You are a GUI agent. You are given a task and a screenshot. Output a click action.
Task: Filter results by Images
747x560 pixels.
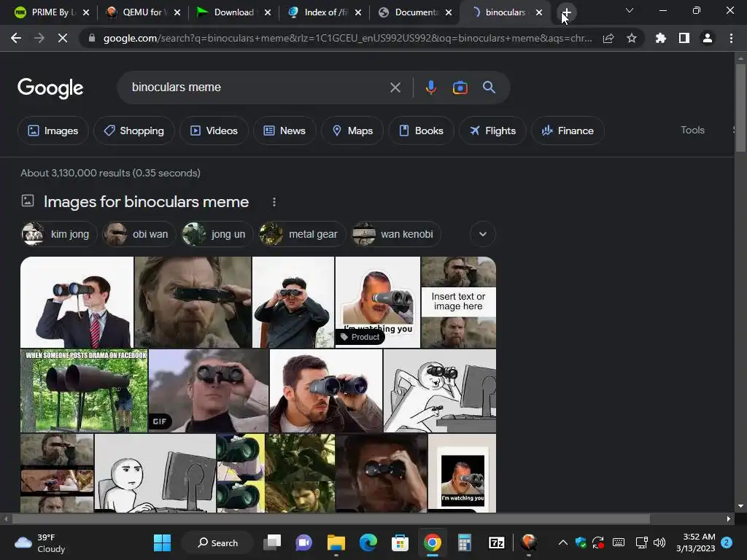(x=53, y=131)
